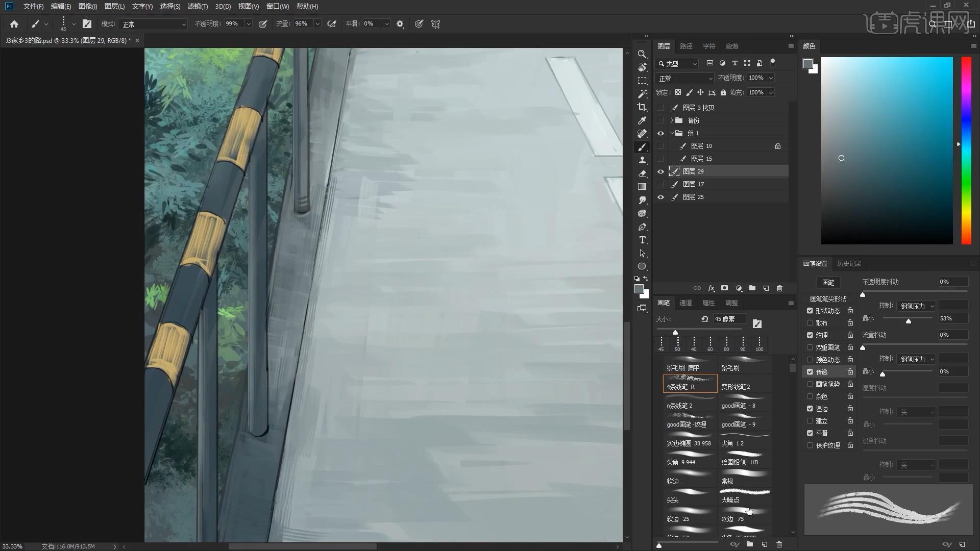Enable airbrush build-up icon

(332, 24)
